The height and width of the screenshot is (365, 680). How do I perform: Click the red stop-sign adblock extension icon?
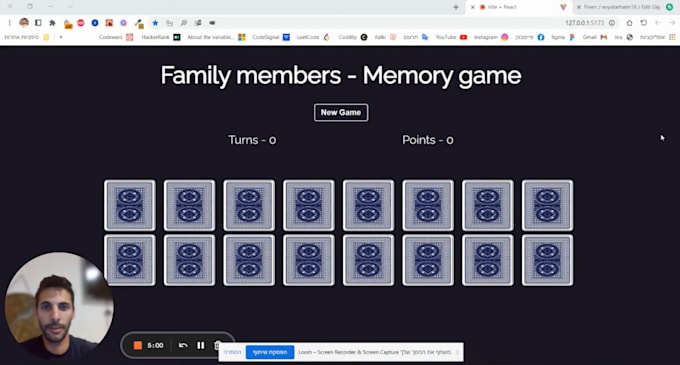pos(81,23)
